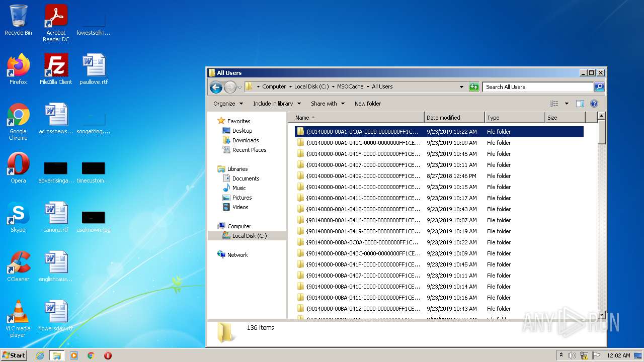This screenshot has width=644, height=362.
Task: Select the 00A1-0409 folder dated 8/27/2018
Action: 439,176
